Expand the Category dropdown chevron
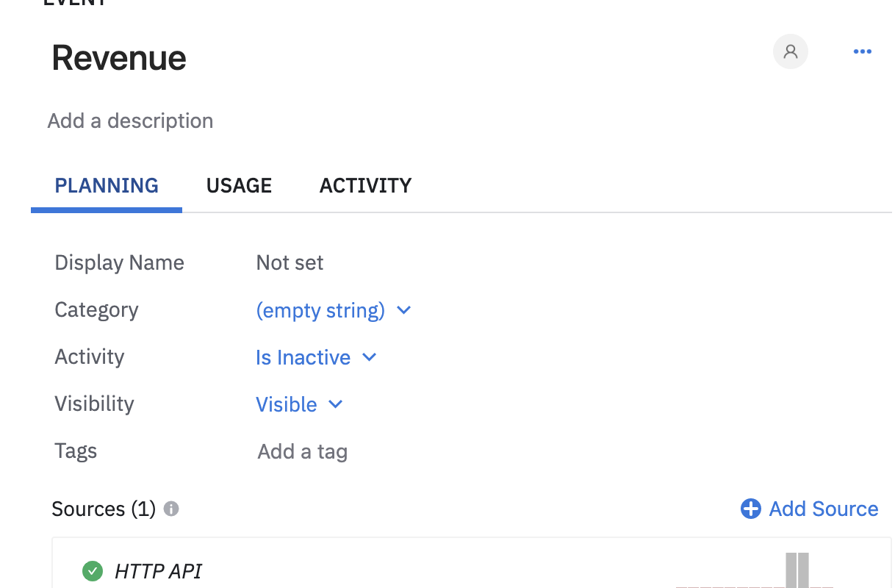This screenshot has height=588, width=895. 403,310
